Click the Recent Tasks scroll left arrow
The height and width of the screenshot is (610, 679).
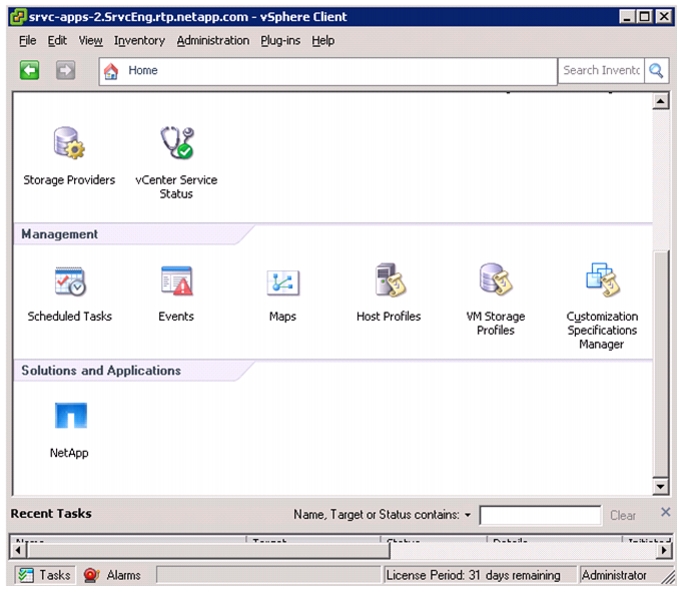[x=18, y=551]
